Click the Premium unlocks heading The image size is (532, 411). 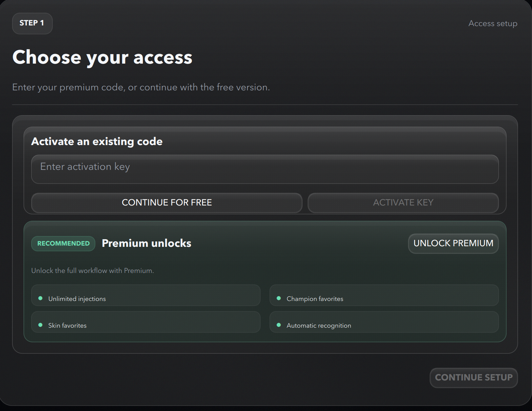(x=147, y=243)
